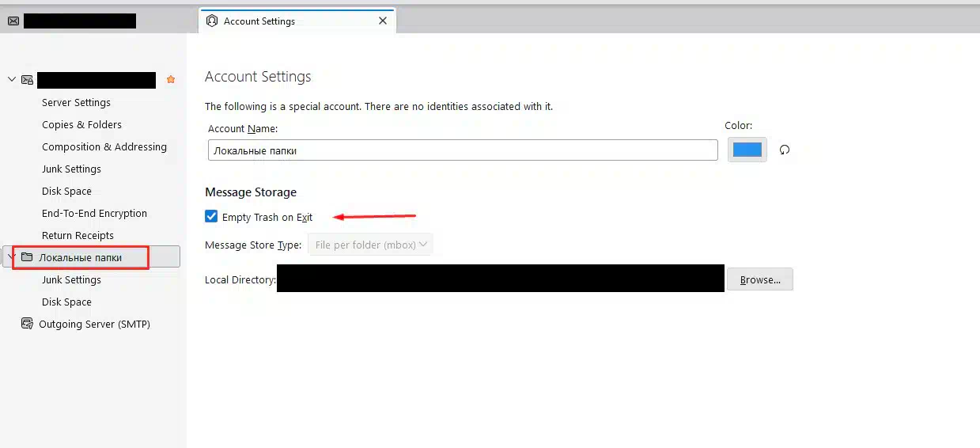Select Локальные папки in the sidebar
This screenshot has width=980, height=448.
92,256
